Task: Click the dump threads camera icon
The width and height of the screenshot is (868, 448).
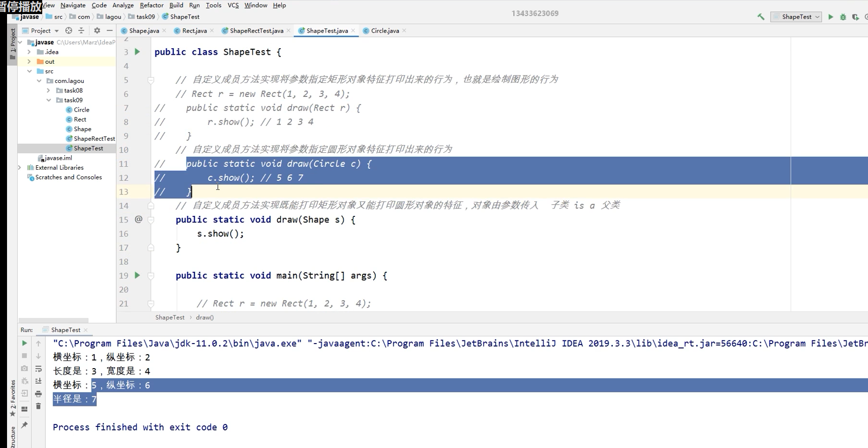Action: 24,368
